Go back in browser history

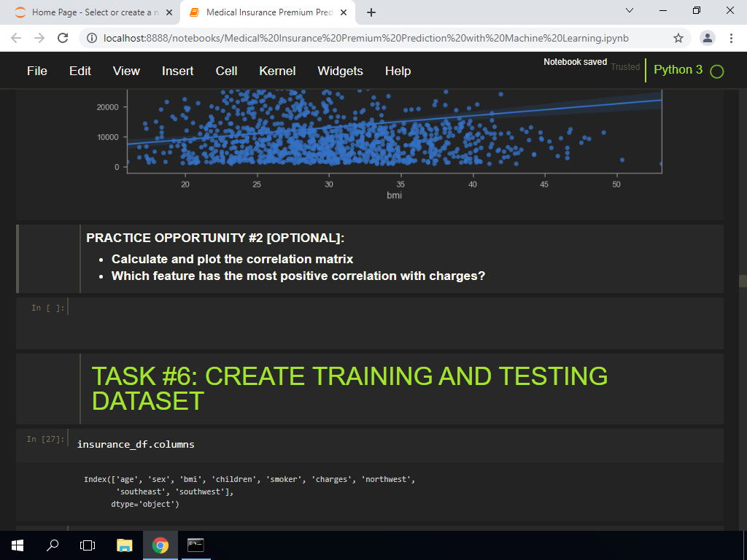click(16, 38)
